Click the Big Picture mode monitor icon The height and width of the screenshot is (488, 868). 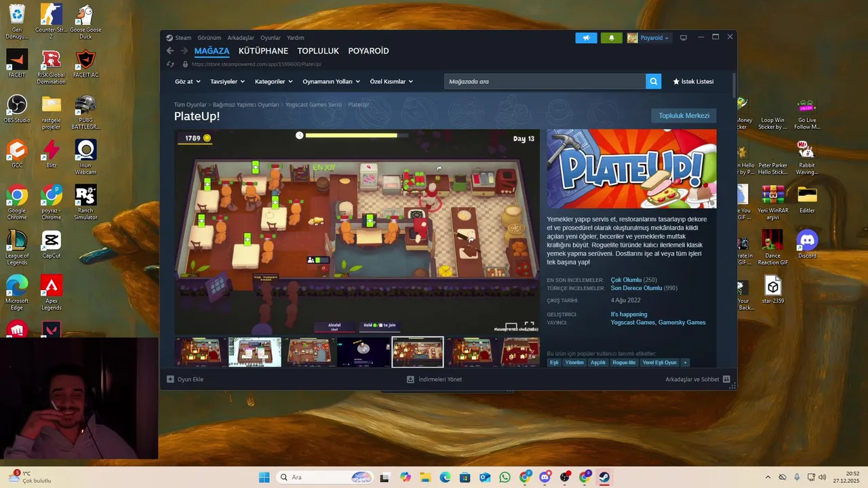(684, 38)
